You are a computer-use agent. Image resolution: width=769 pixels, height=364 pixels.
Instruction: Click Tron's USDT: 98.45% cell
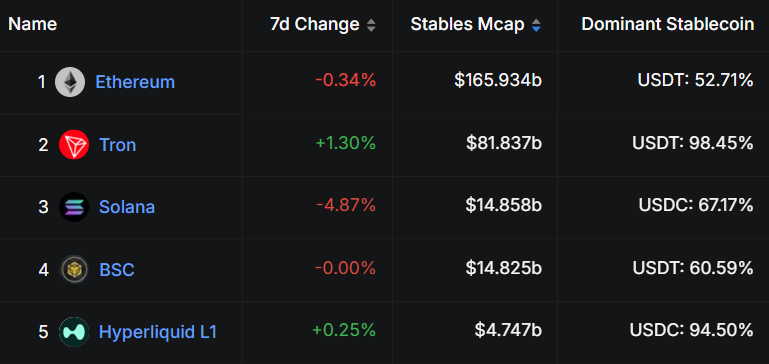[x=692, y=143]
